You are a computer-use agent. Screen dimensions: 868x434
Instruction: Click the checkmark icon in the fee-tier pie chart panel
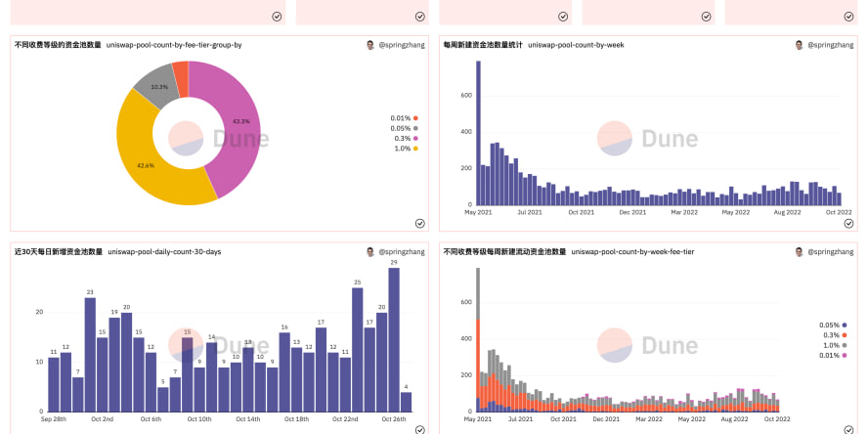(419, 223)
